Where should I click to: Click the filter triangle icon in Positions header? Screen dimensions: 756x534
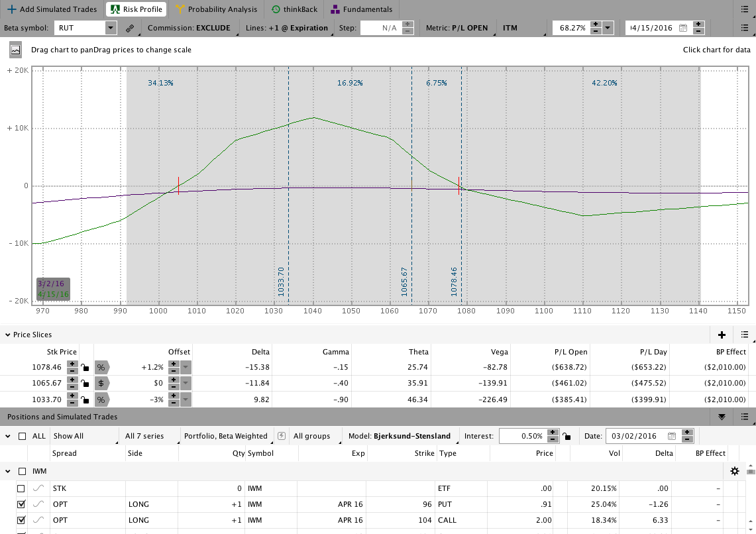(x=722, y=417)
